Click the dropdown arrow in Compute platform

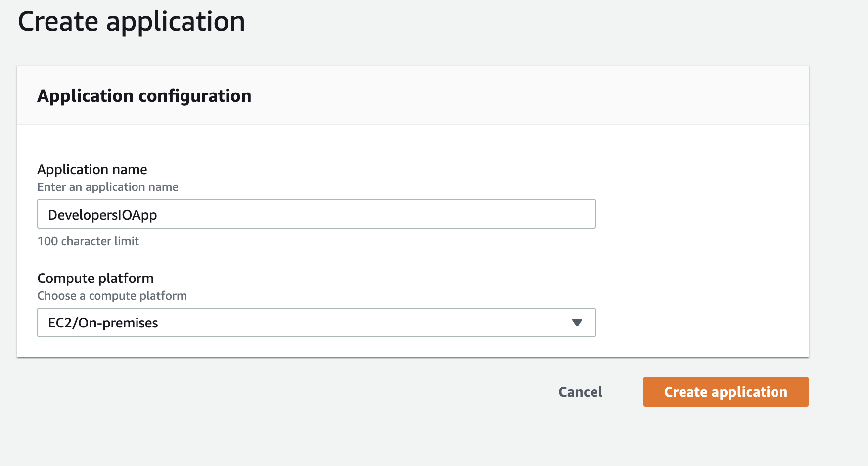pyautogui.click(x=577, y=323)
